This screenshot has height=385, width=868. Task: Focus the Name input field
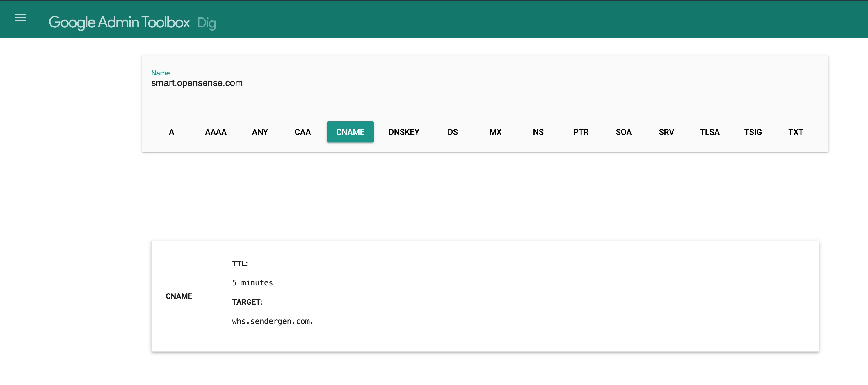[485, 83]
